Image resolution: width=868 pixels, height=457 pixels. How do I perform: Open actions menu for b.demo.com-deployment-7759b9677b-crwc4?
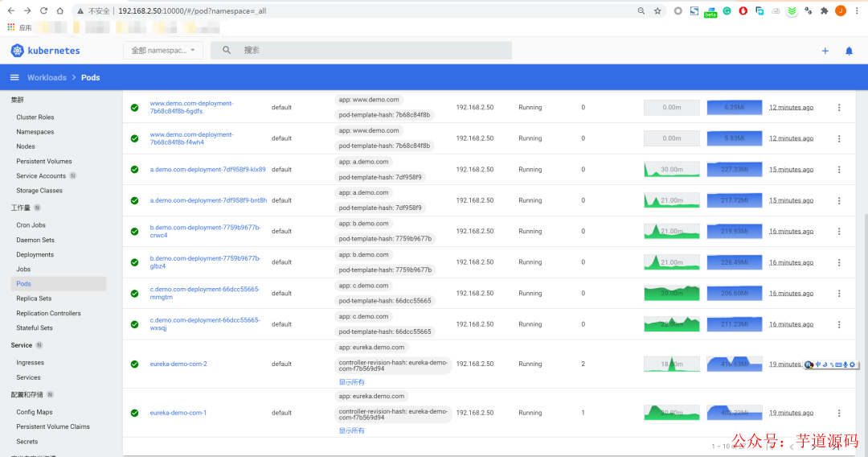pyautogui.click(x=839, y=232)
